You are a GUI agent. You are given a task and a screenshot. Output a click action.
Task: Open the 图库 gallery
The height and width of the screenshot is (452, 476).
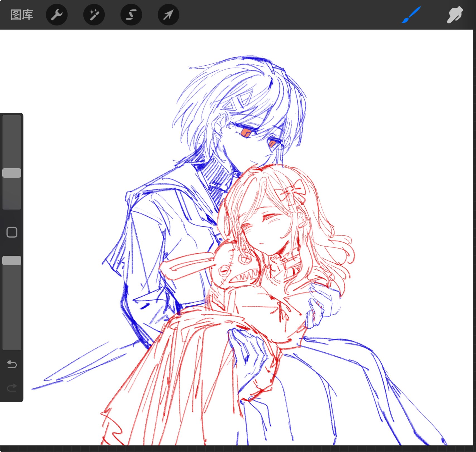tap(22, 15)
